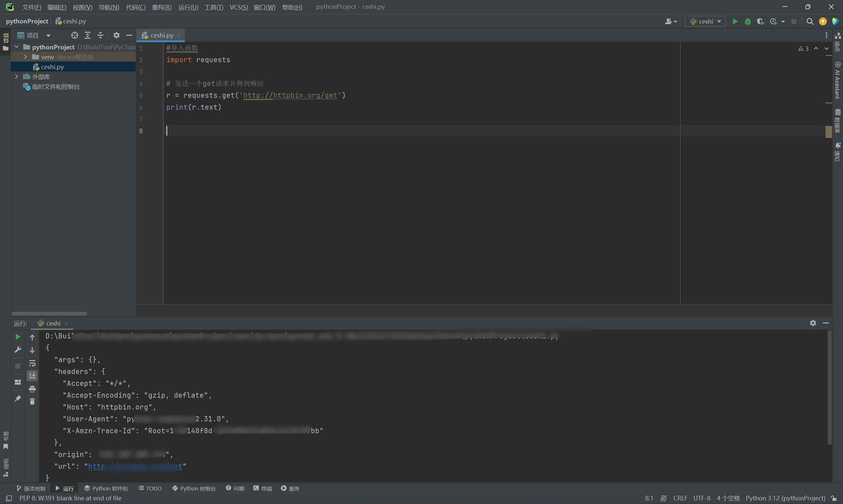Open the Edit menu (编辑)
This screenshot has height=504, width=843.
pos(57,7)
